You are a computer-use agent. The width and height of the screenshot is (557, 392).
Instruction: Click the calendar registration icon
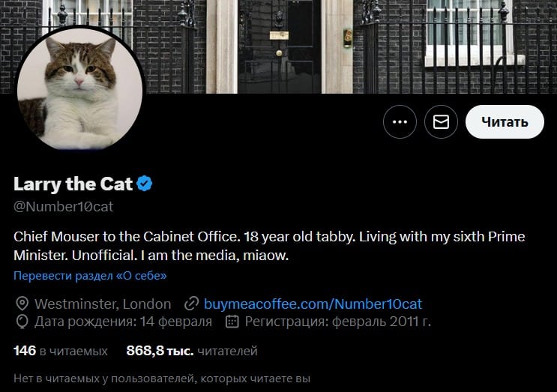[232, 322]
